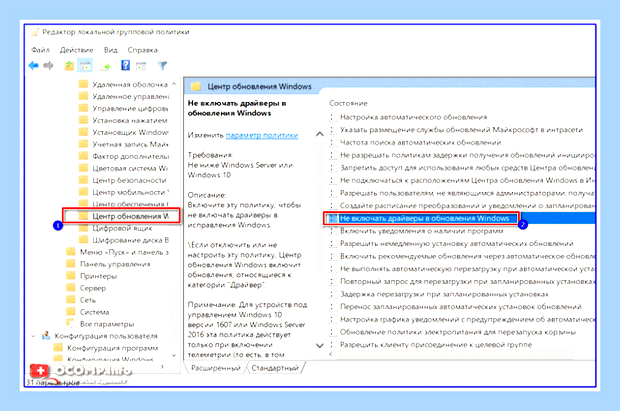Toggle the Show/Hide action pane icon
Screen dimensions: 620x411
[x=141, y=66]
